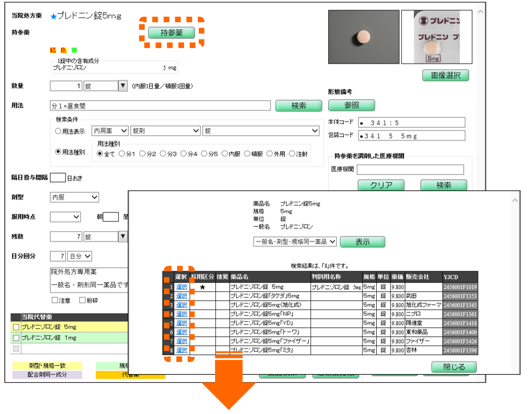Expand the 剤型 内服 dropdown

click(74, 197)
